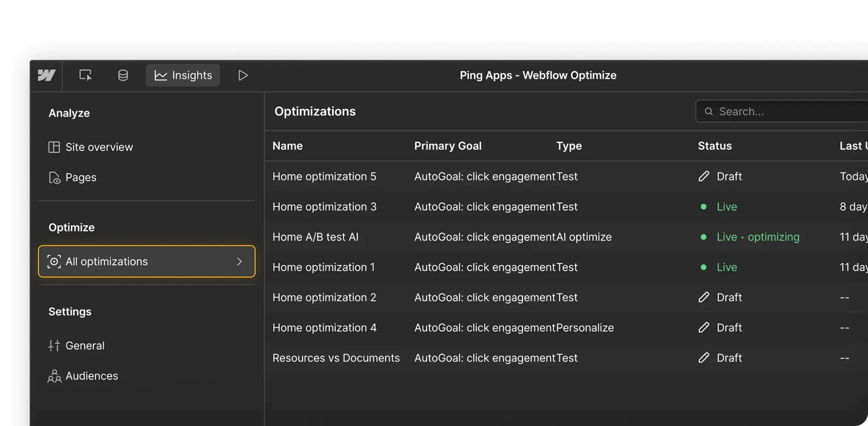Sort by the Name column header

[287, 146]
